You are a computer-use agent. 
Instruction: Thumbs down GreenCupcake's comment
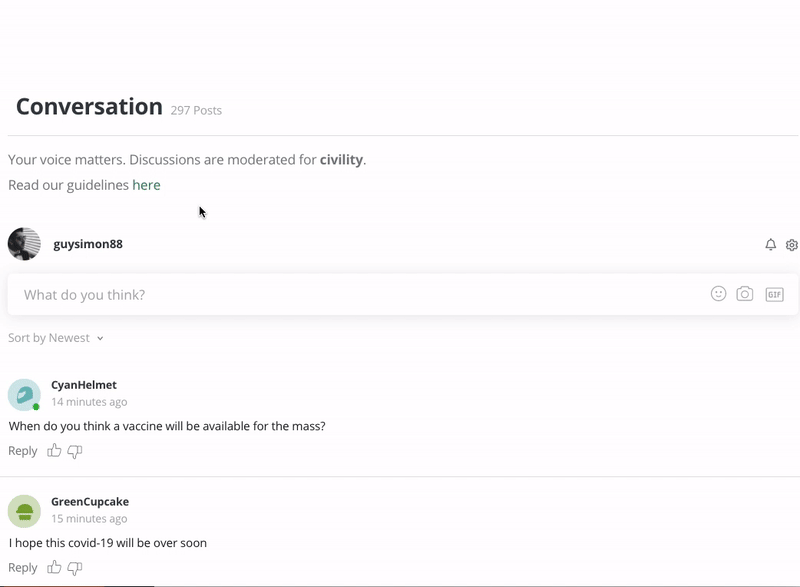click(75, 569)
